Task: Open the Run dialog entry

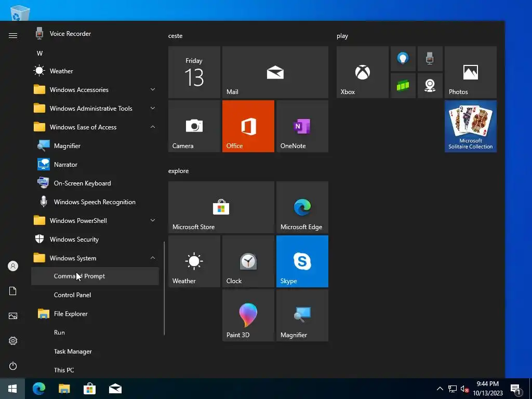Action: [x=95, y=332]
